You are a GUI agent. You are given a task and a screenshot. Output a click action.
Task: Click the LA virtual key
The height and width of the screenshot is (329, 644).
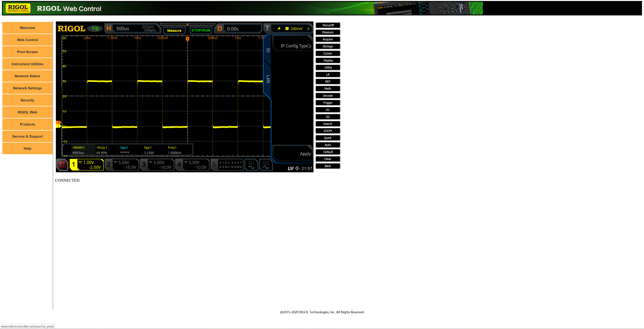click(x=328, y=74)
